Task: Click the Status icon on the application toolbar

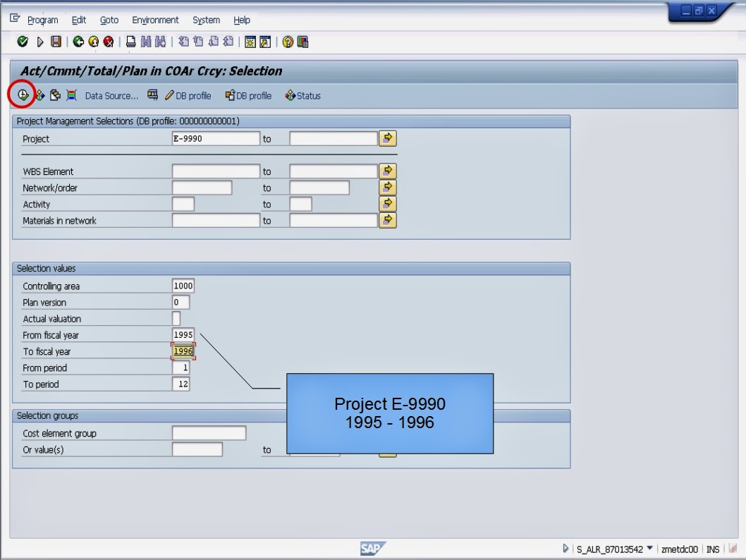Action: [303, 96]
